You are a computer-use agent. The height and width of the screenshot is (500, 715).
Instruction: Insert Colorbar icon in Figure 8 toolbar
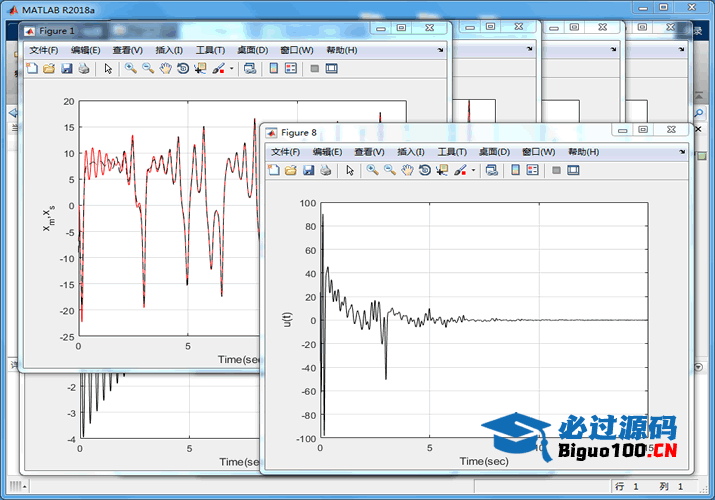click(515, 170)
